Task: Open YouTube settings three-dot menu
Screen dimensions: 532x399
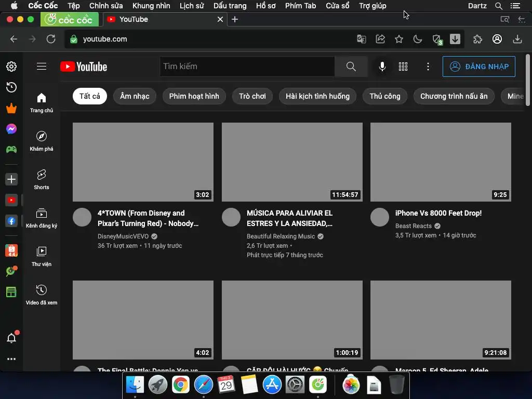Action: [x=428, y=66]
